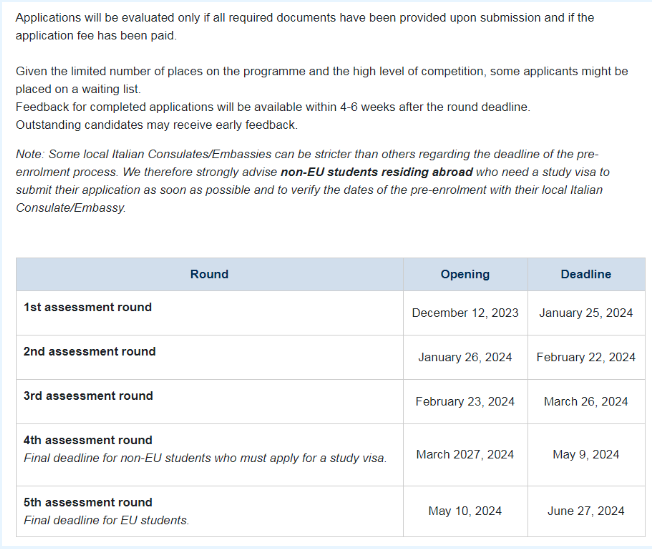Click the March 26, 2024 deadline
This screenshot has width=652, height=549.
586,401
